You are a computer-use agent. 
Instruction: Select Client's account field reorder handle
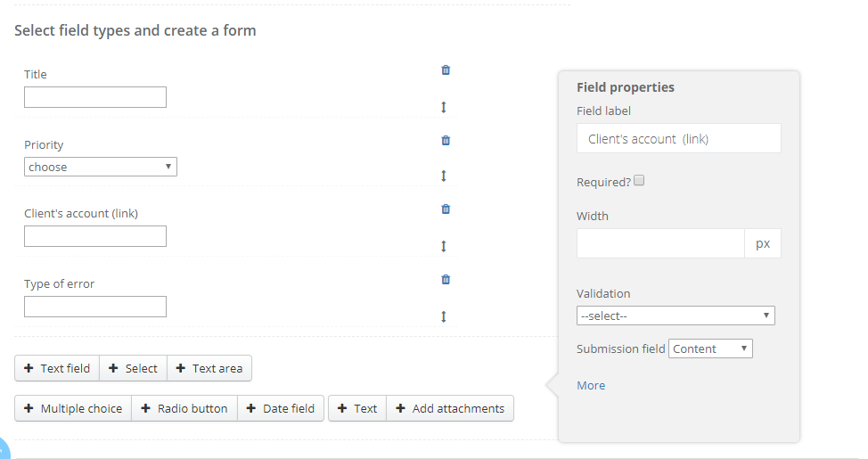click(x=444, y=246)
